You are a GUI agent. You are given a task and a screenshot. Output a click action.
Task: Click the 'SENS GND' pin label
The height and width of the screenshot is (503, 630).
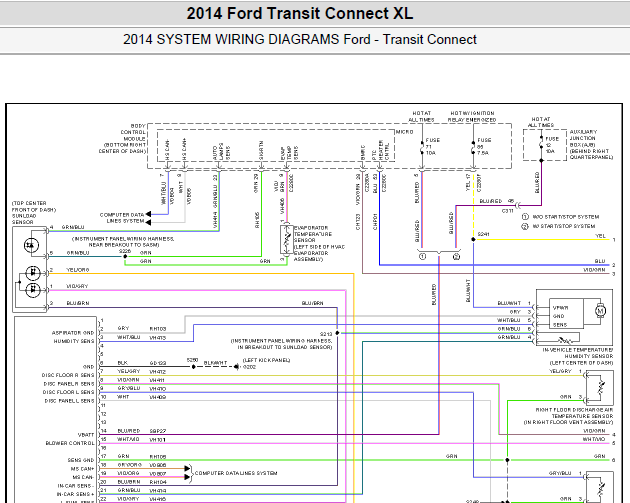[x=81, y=460]
